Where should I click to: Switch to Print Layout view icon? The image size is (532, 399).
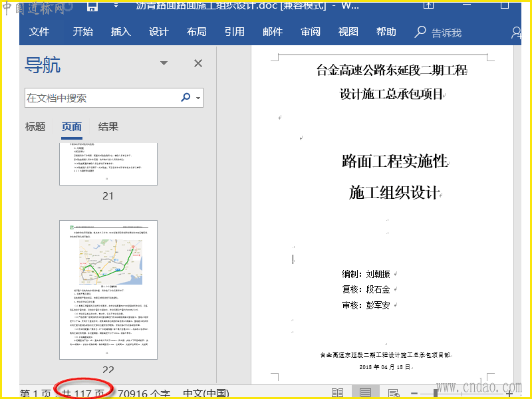(x=365, y=393)
